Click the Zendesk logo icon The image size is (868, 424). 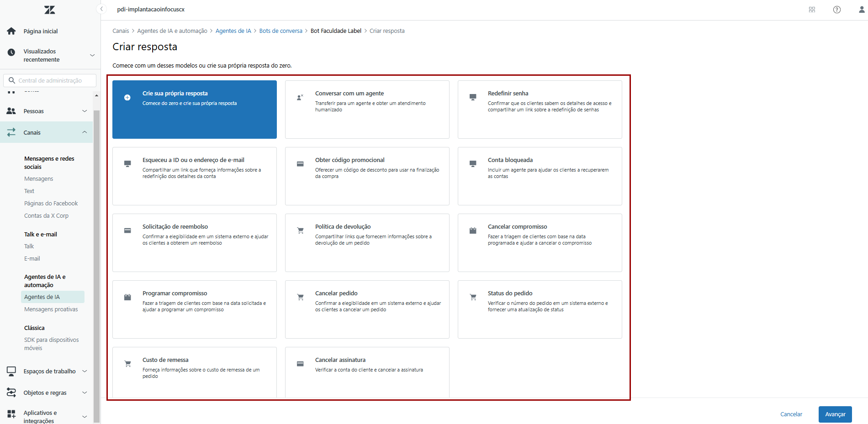tap(49, 10)
